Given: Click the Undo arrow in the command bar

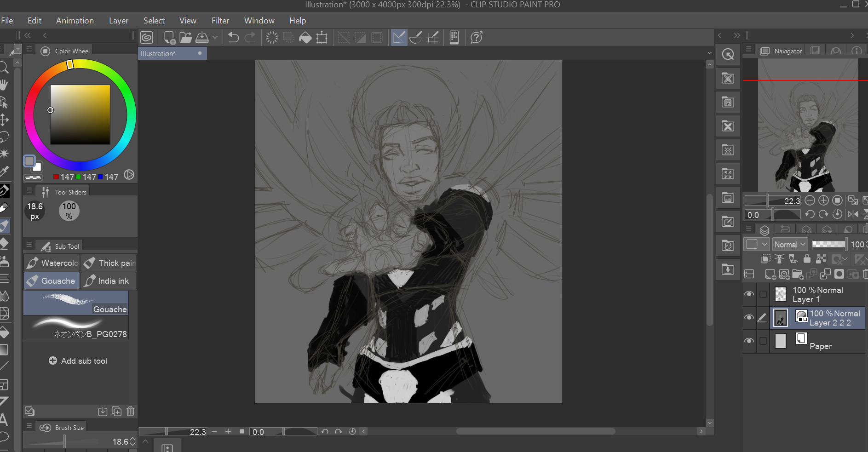Looking at the screenshot, I should click(x=233, y=38).
